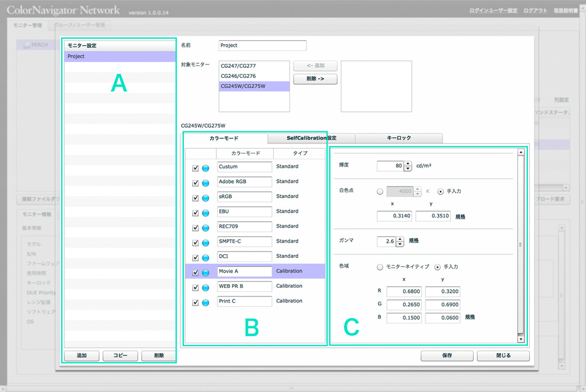The image size is (586, 392).
Task: Open the モニター管理 tab in main window
Action: [28, 25]
